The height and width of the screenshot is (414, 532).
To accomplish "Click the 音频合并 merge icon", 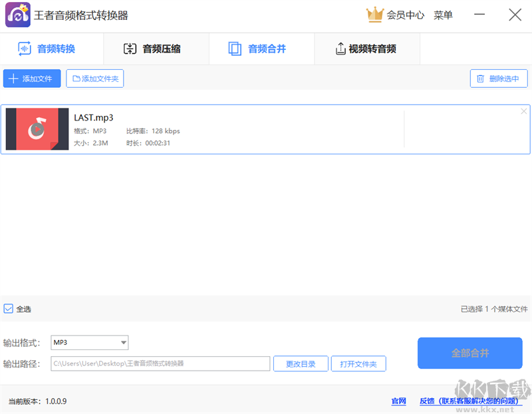I will pos(236,49).
